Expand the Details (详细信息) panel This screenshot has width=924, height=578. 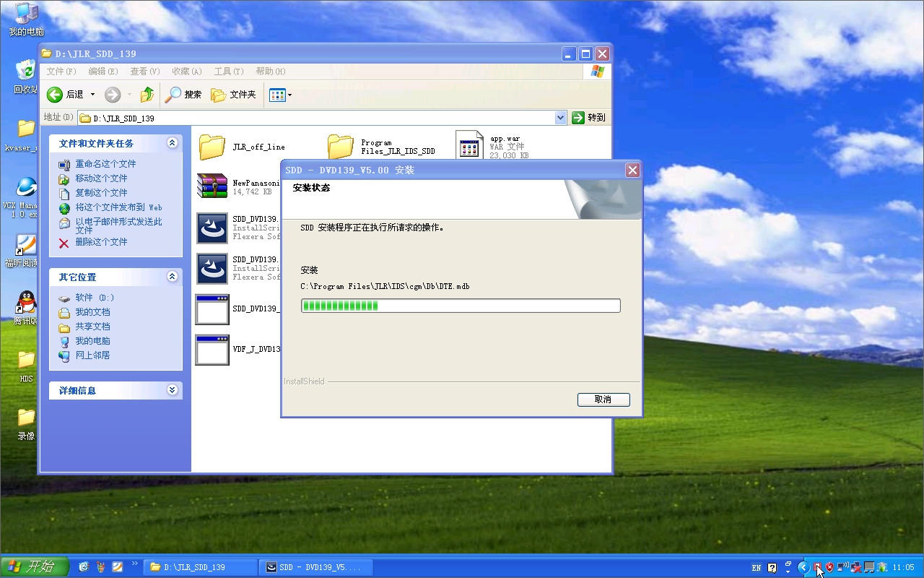point(172,390)
